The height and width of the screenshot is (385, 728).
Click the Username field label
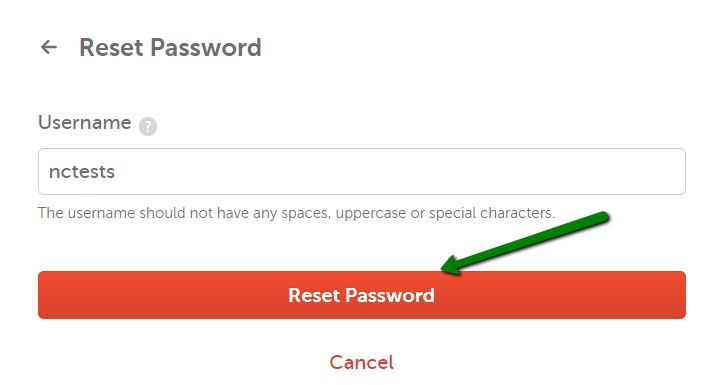[84, 123]
